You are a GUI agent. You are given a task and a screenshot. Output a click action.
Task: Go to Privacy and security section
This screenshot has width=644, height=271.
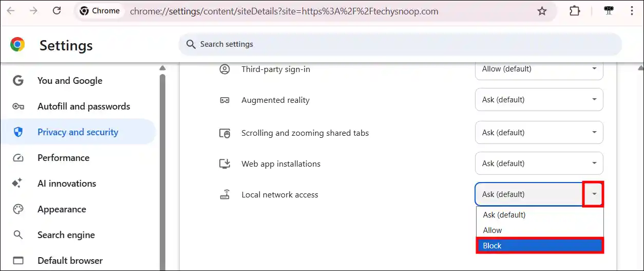[x=78, y=132]
